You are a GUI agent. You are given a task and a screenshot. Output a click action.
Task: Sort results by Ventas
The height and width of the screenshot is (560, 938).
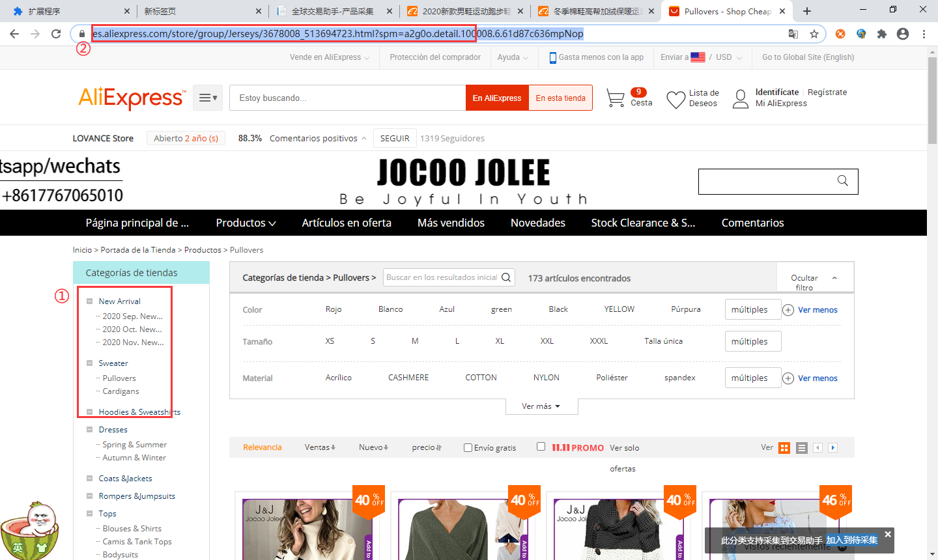click(320, 447)
